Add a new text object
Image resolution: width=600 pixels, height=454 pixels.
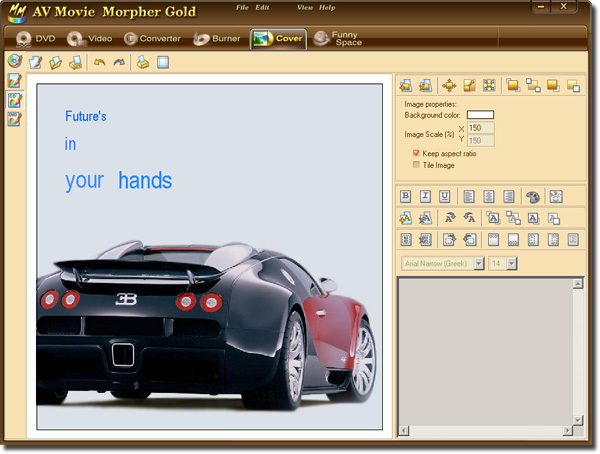(x=406, y=218)
